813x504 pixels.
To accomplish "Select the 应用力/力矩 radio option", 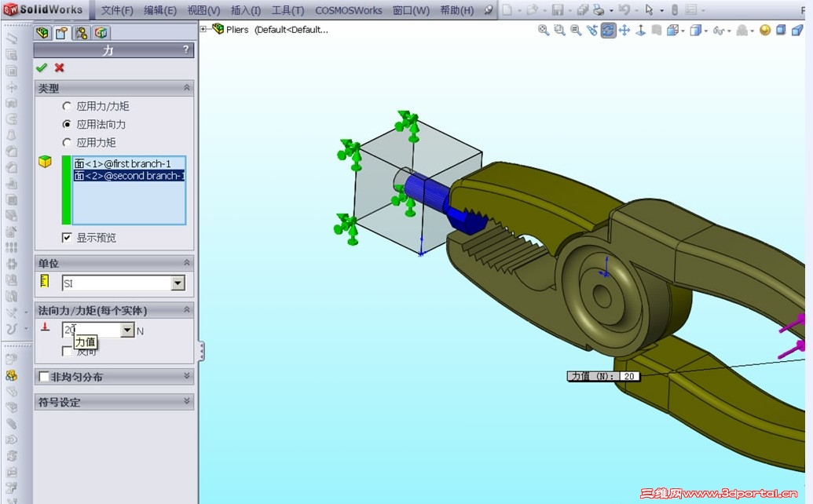I will [66, 106].
